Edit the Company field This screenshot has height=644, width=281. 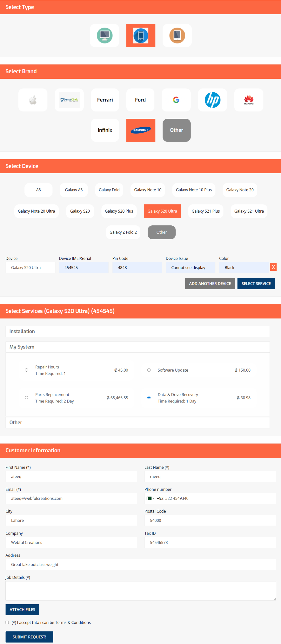71,542
